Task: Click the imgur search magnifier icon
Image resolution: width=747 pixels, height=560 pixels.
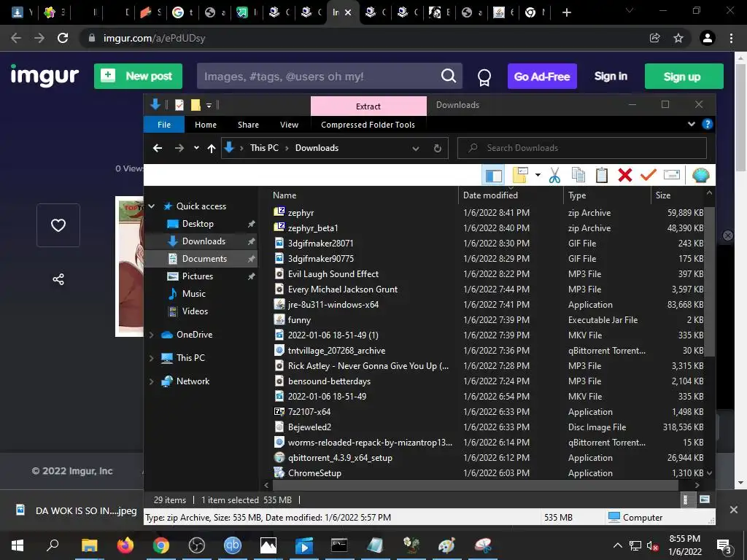Action: (449, 76)
